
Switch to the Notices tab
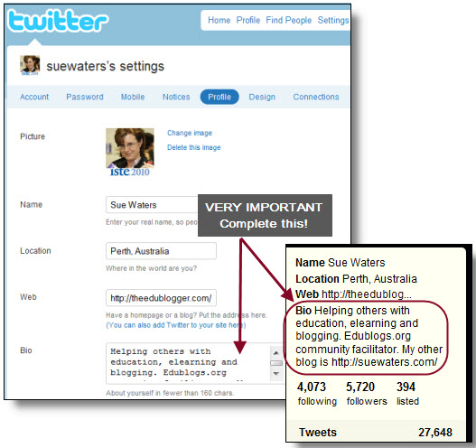click(176, 97)
